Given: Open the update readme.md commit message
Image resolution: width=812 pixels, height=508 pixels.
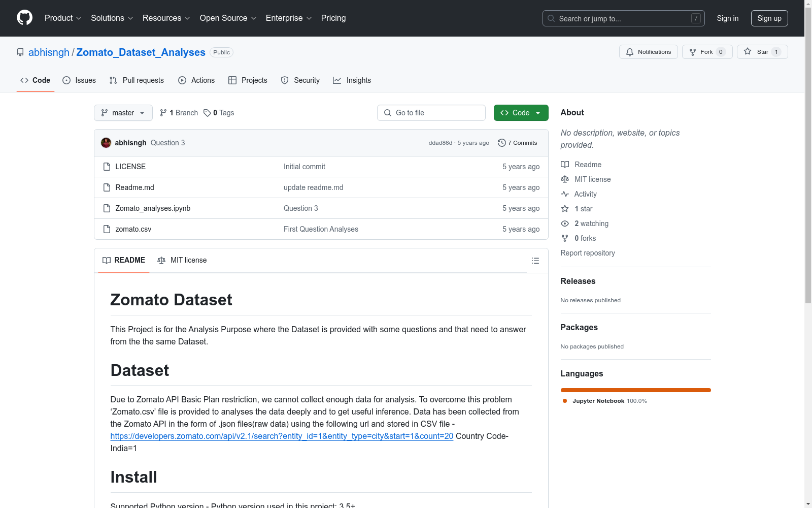Looking at the screenshot, I should click(314, 187).
